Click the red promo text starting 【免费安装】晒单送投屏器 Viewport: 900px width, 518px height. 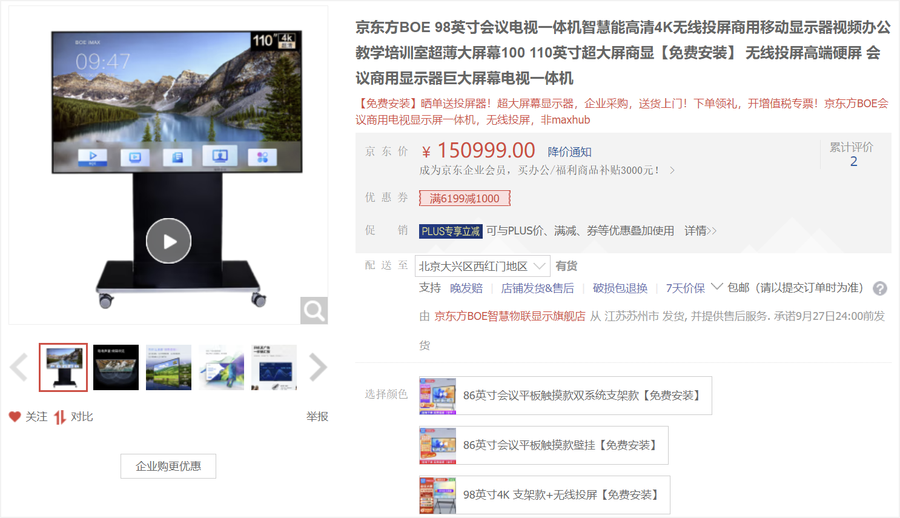pos(622,111)
